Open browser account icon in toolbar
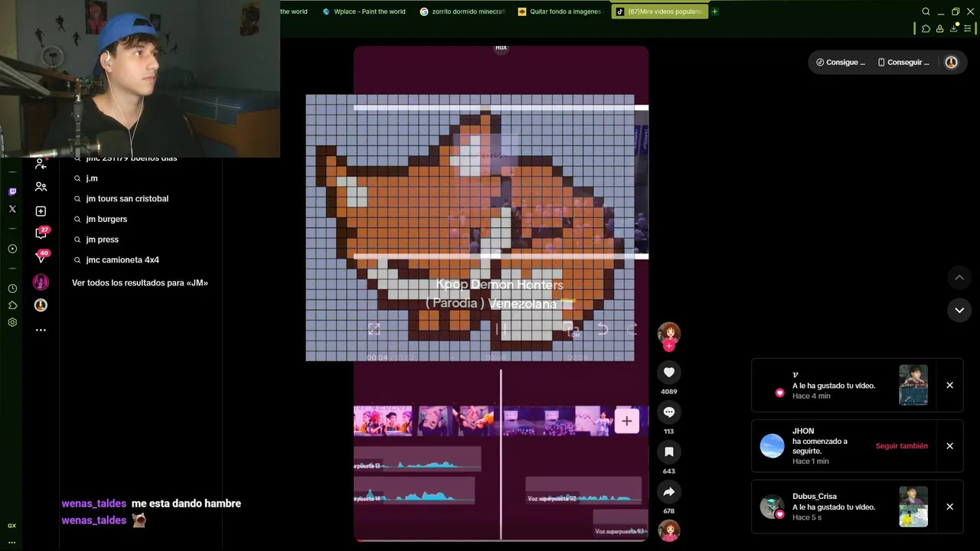This screenshot has width=980, height=551. coord(939,29)
